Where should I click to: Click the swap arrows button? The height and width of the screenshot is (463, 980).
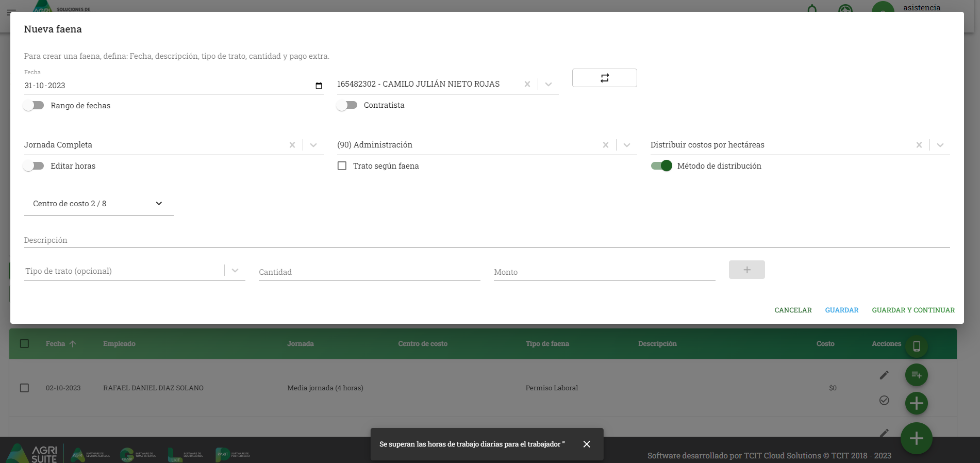tap(604, 78)
